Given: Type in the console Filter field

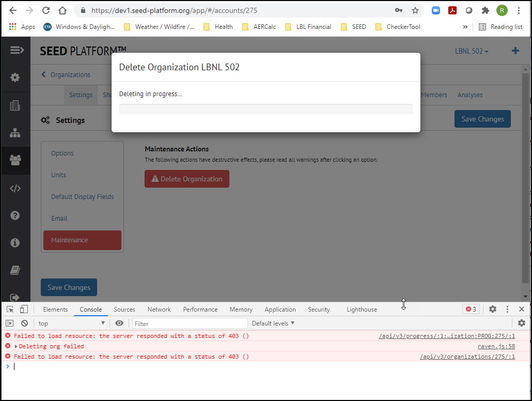Looking at the screenshot, I should (x=189, y=323).
